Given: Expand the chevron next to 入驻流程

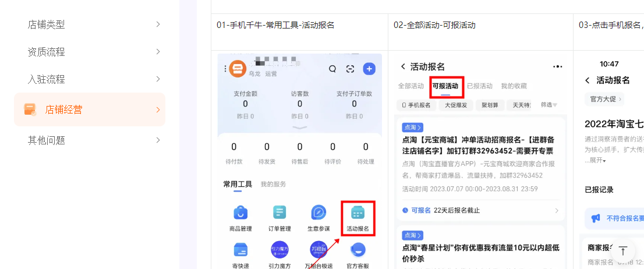Looking at the screenshot, I should pyautogui.click(x=158, y=79).
